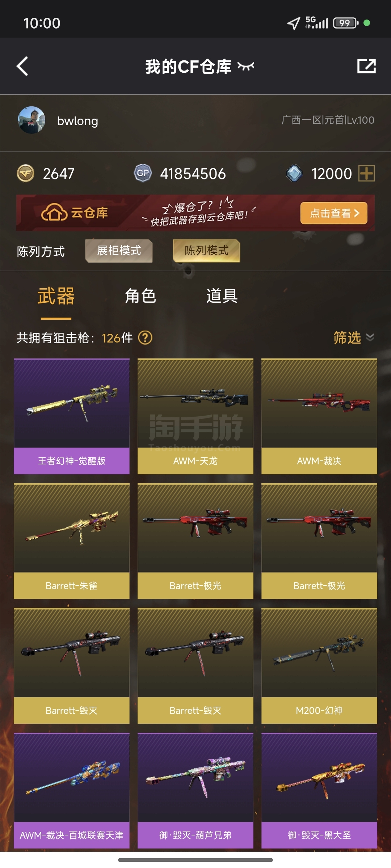Image resolution: width=391 pixels, height=868 pixels.
Task: Click the 点击查看 button
Action: 334,213
